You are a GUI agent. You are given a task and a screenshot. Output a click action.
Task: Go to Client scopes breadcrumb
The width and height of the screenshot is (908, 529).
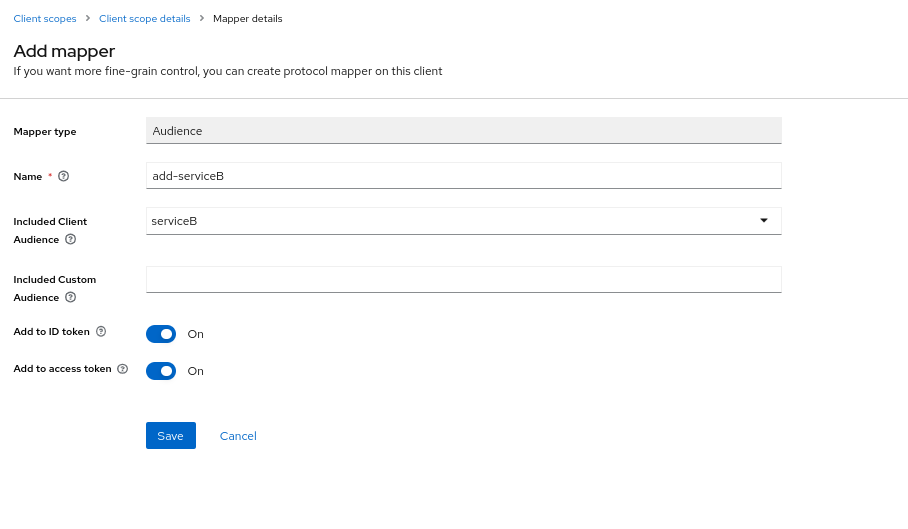(45, 19)
